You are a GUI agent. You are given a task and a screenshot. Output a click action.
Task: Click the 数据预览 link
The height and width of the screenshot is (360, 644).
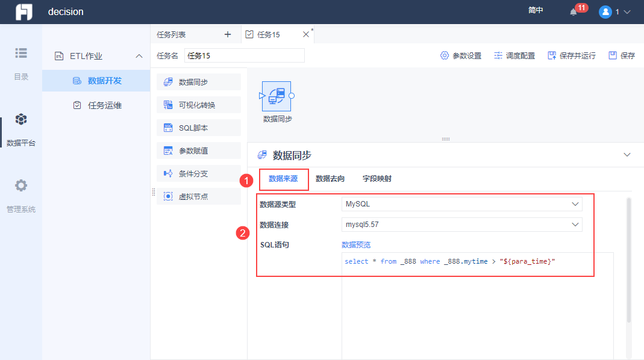[355, 244]
